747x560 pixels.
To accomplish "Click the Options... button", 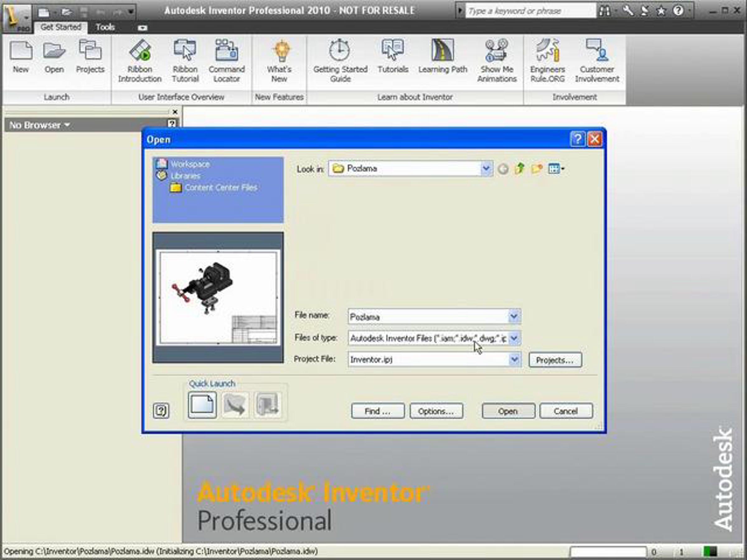I will (436, 411).
